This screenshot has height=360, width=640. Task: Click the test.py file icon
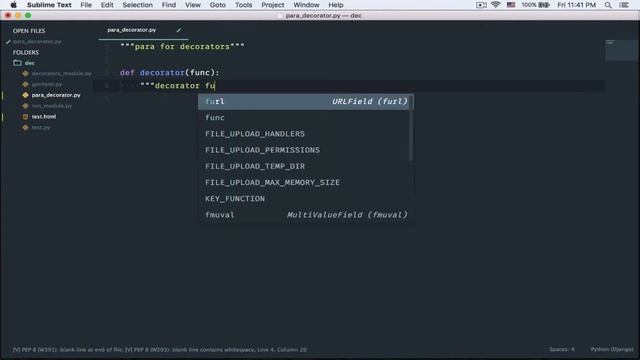25,127
